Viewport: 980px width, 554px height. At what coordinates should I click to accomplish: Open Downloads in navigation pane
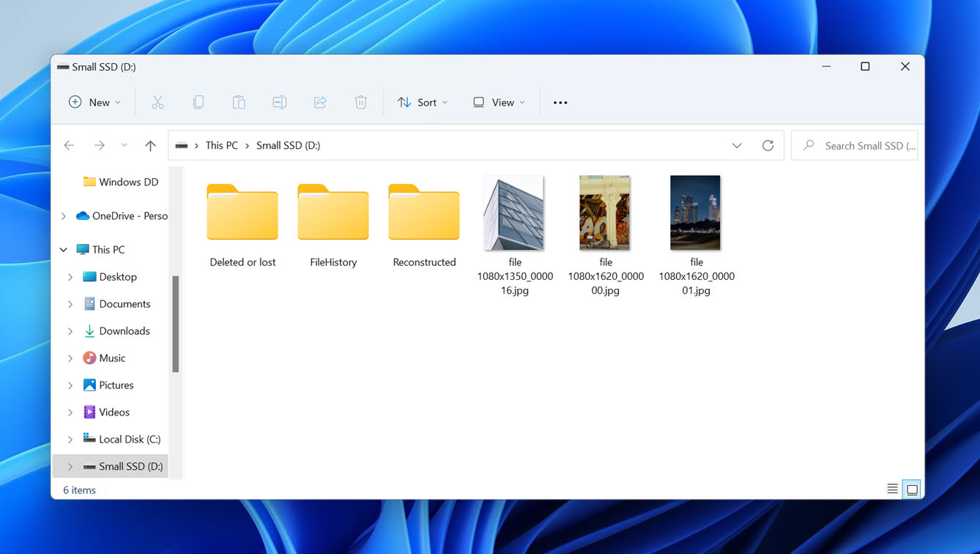click(x=116, y=331)
